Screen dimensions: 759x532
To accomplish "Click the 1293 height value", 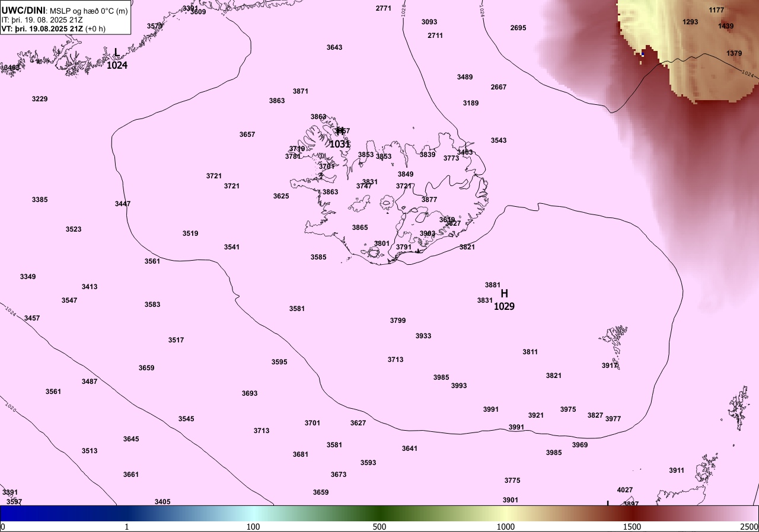I will click(x=690, y=22).
